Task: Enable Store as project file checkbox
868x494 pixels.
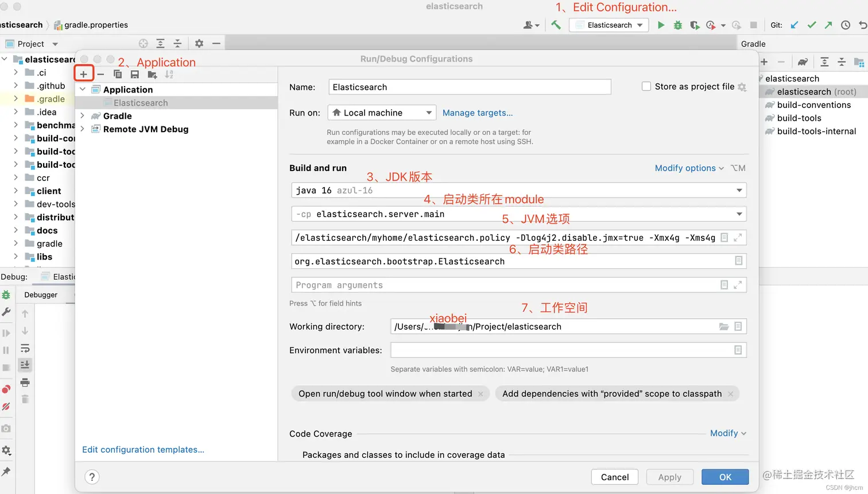Action: 646,86
